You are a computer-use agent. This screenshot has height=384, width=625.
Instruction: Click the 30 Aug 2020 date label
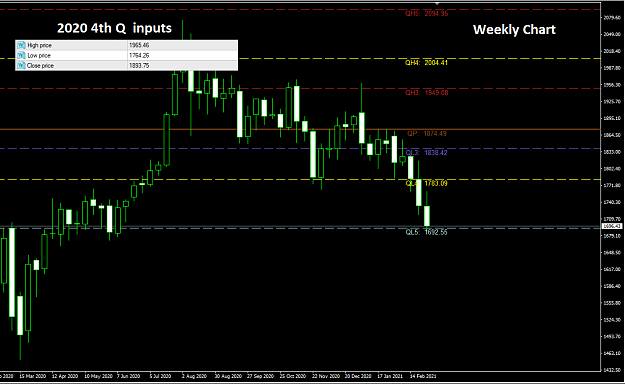coord(228,376)
